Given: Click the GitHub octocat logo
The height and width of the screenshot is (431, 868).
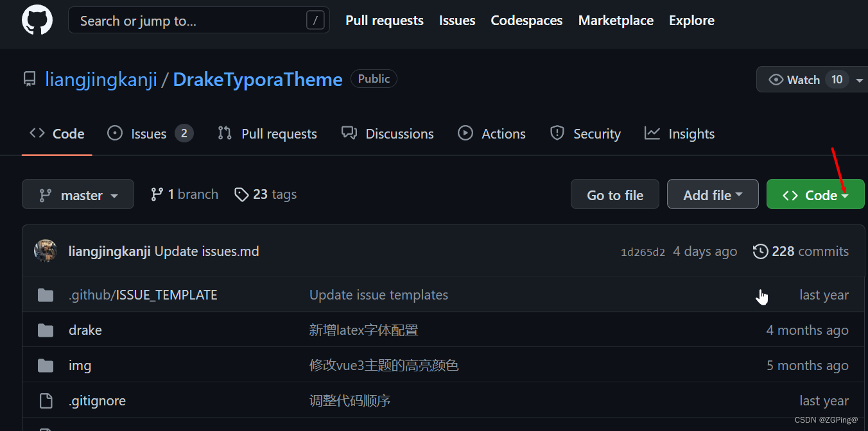Looking at the screenshot, I should click(37, 20).
